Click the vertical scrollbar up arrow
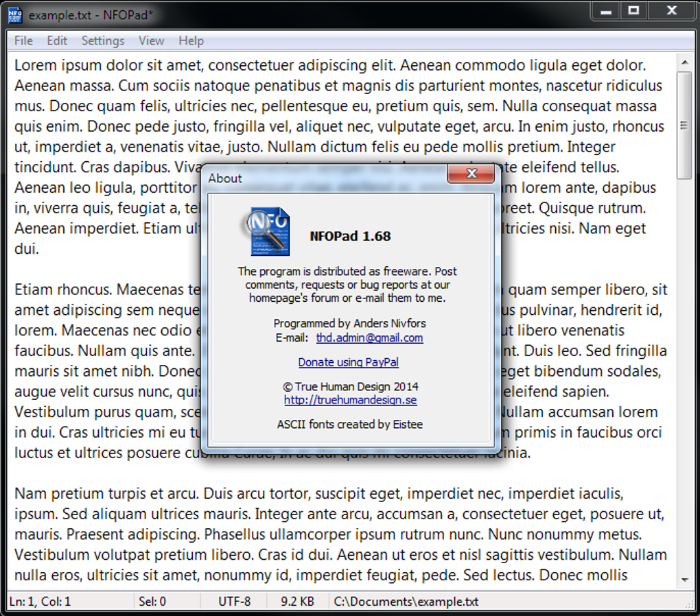This screenshot has height=616, width=700. (x=684, y=62)
